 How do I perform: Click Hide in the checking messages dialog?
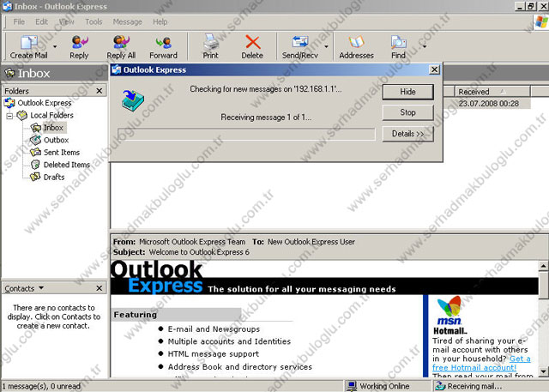tap(408, 92)
